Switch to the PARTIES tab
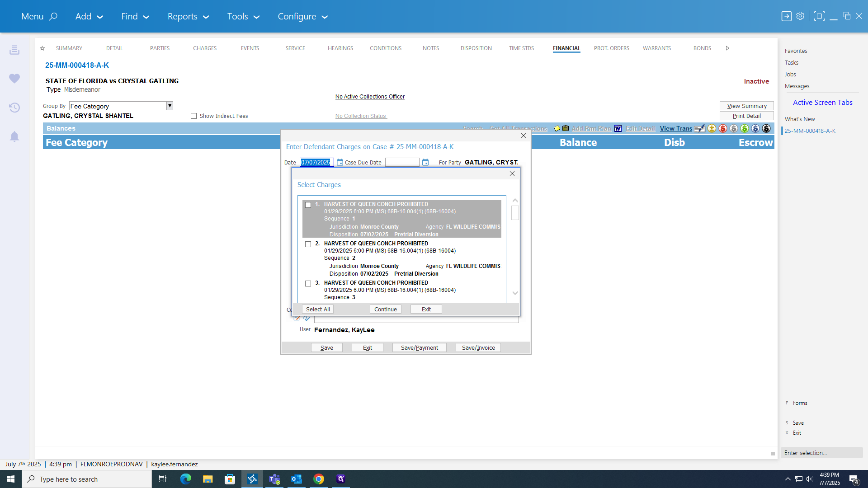The height and width of the screenshot is (488, 868). [x=160, y=48]
